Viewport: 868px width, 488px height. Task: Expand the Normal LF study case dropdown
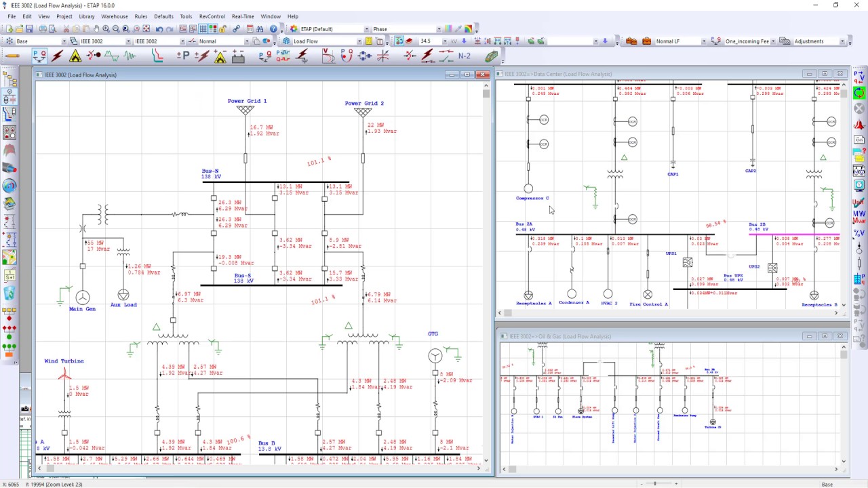(703, 41)
